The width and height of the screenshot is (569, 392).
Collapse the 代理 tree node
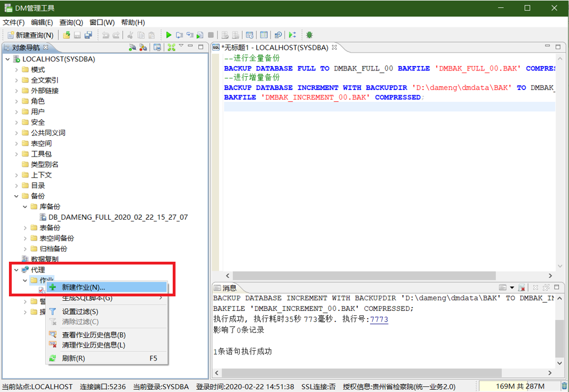[x=16, y=270]
